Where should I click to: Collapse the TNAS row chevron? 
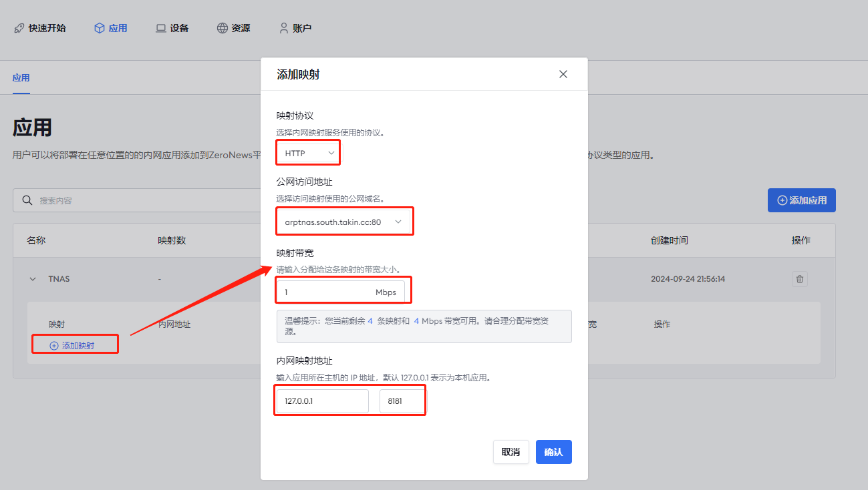coord(33,279)
